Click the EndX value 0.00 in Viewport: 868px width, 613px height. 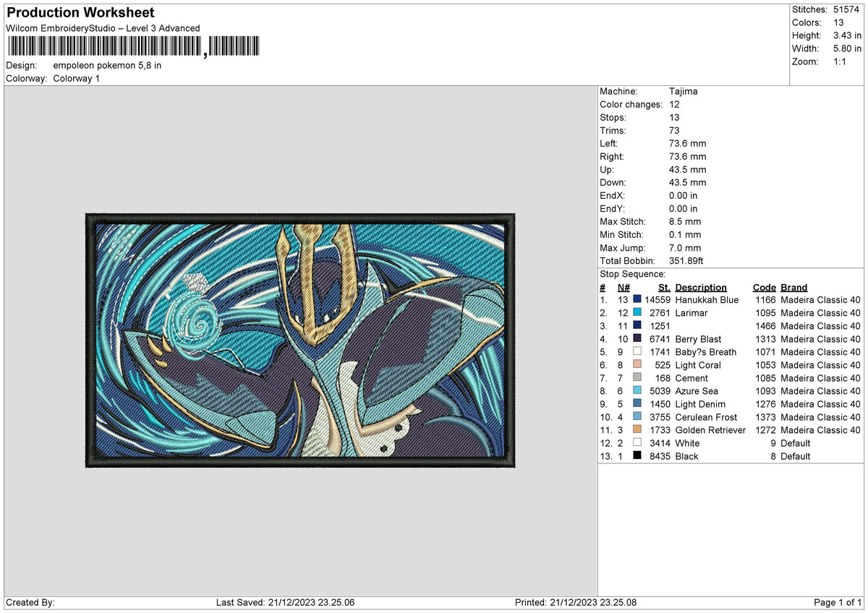684,196
